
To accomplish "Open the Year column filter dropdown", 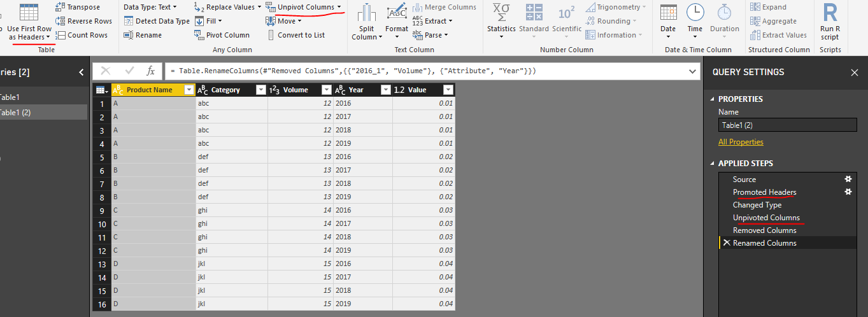I will point(385,90).
